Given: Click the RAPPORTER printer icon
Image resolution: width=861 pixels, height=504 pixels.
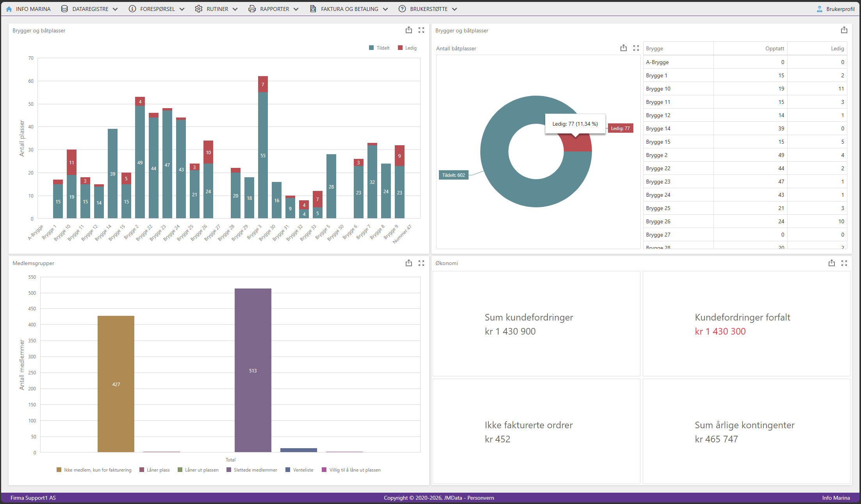Looking at the screenshot, I should (252, 9).
